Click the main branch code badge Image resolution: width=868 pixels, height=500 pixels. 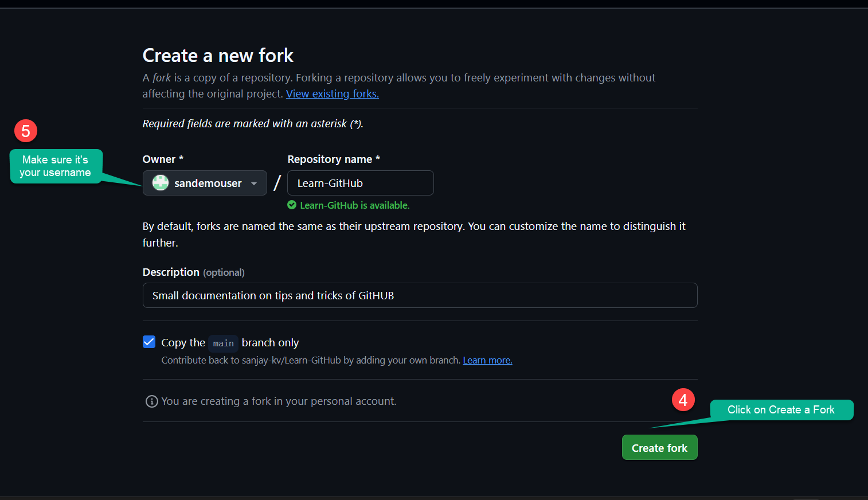223,343
